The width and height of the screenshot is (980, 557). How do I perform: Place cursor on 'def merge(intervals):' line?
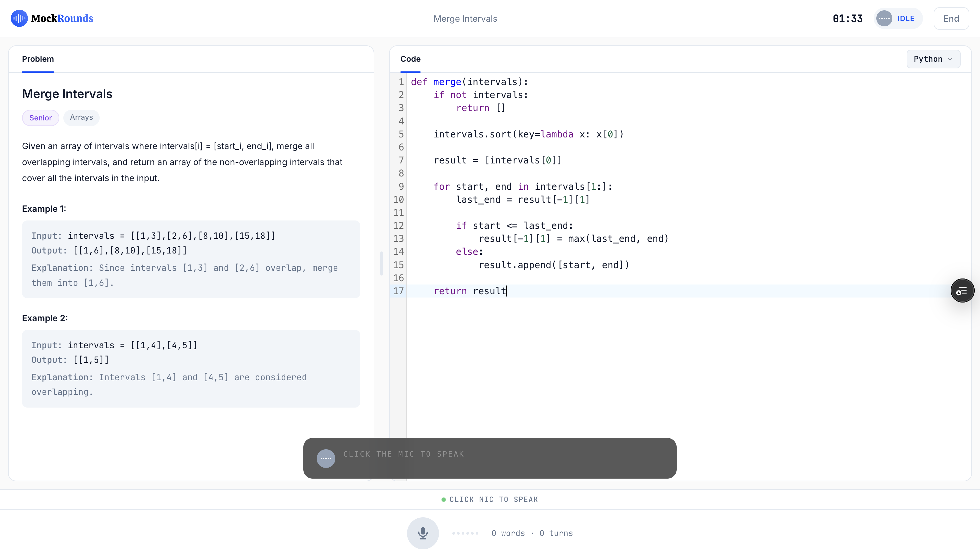pyautogui.click(x=469, y=82)
